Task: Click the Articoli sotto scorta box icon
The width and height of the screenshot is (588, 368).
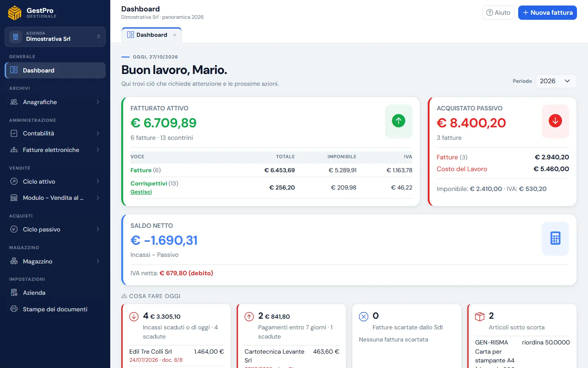Action: (480, 316)
